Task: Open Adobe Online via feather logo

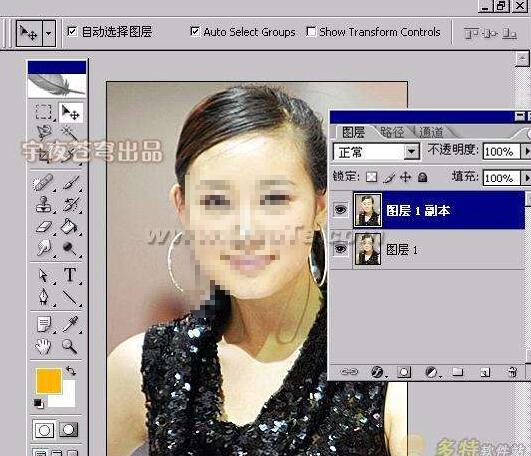Action: (x=57, y=85)
